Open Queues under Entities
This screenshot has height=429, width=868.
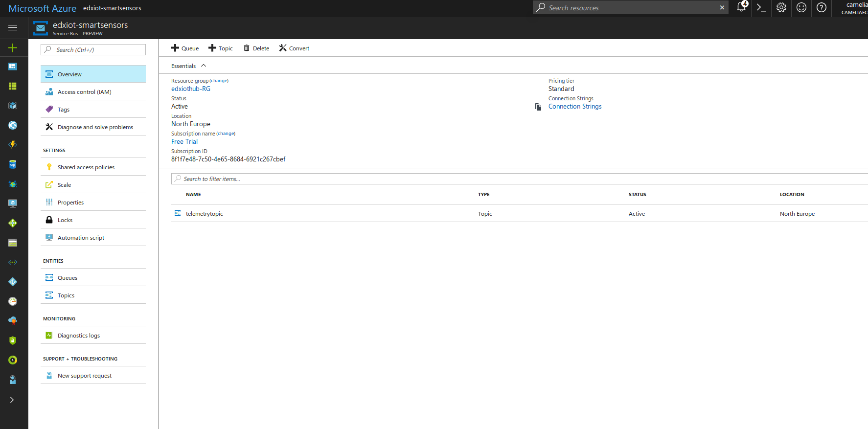tap(93, 277)
